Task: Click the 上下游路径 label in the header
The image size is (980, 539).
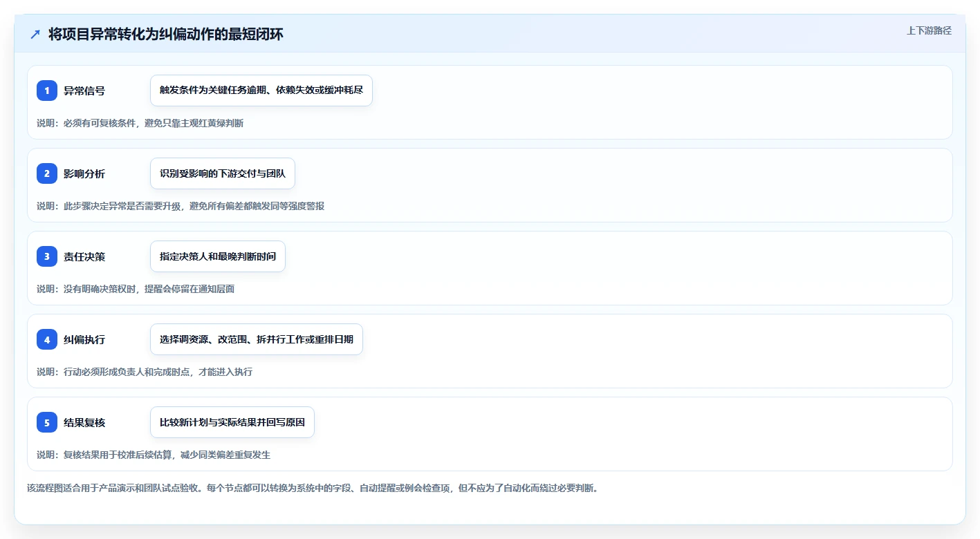Action: pos(929,30)
